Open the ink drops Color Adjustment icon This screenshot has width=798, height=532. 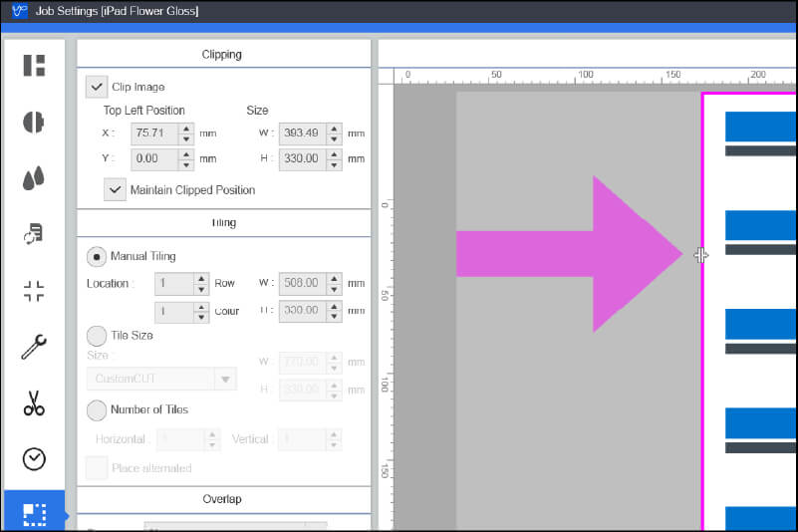coord(34,178)
